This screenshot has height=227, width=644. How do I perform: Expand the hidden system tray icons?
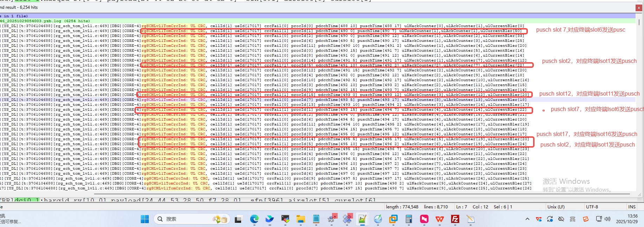pos(527,219)
